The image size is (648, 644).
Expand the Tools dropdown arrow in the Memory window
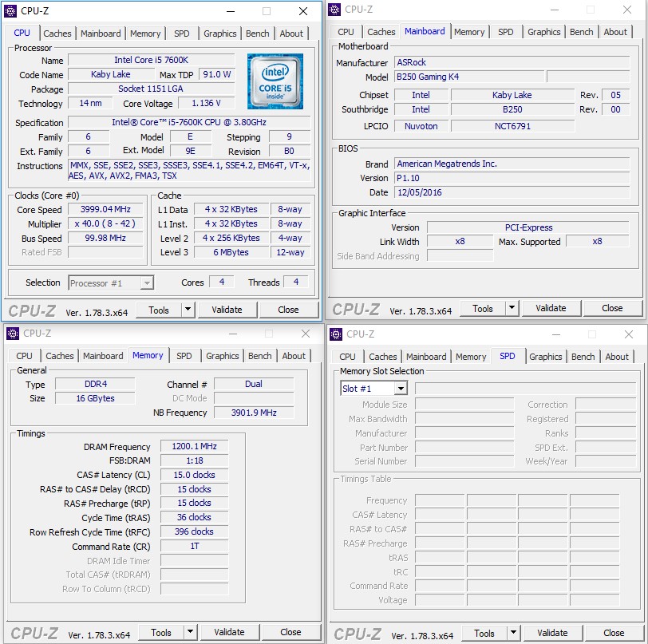[190, 632]
